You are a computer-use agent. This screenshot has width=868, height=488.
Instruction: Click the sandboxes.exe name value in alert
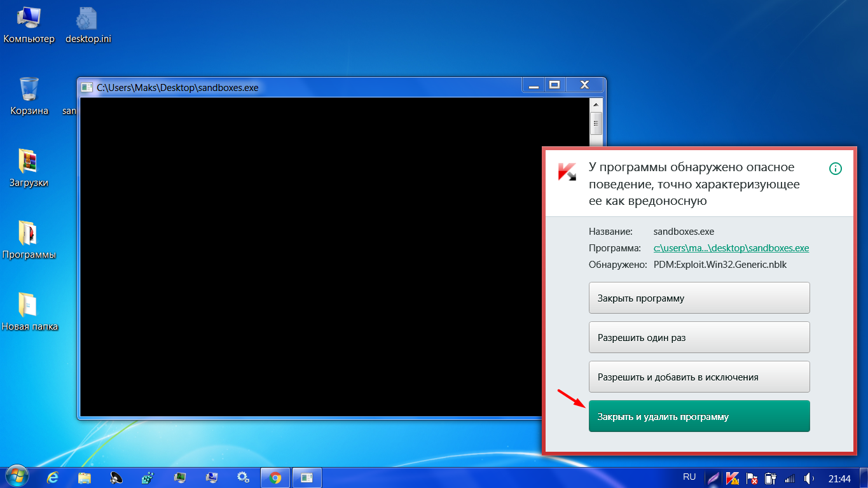point(684,232)
